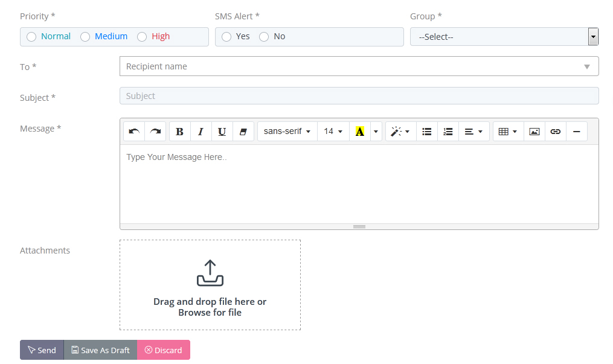Insert a numbered ordered list
Screen dimensions: 613x364
(448, 132)
